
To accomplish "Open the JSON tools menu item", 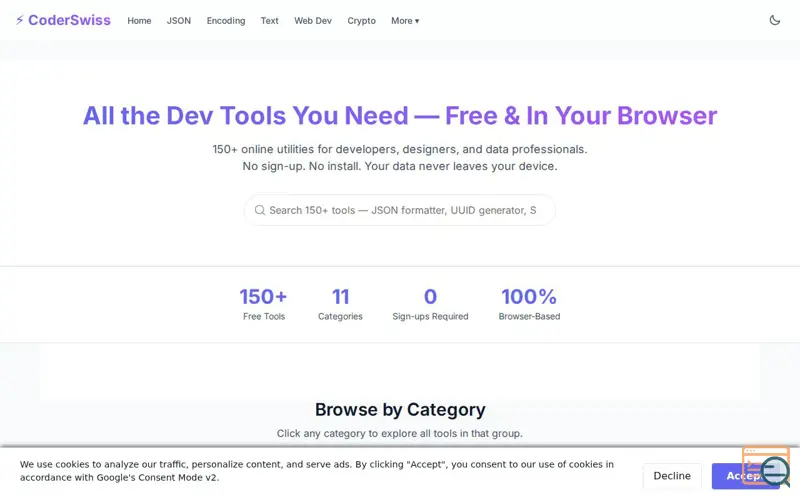I will [179, 21].
